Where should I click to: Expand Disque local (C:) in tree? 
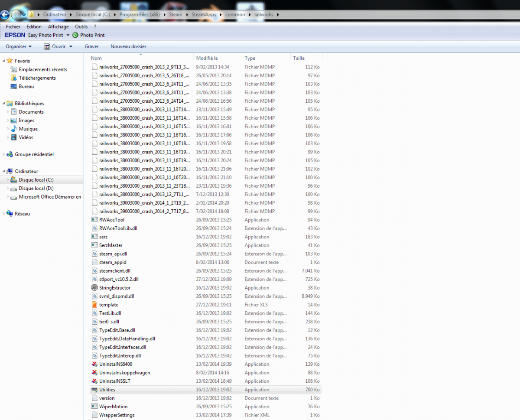(8, 180)
